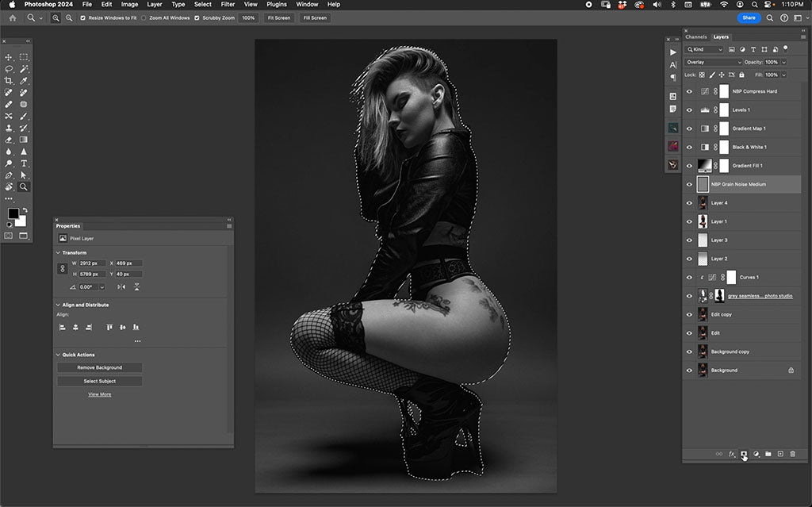Click the Delete layer trash icon

coord(792,454)
